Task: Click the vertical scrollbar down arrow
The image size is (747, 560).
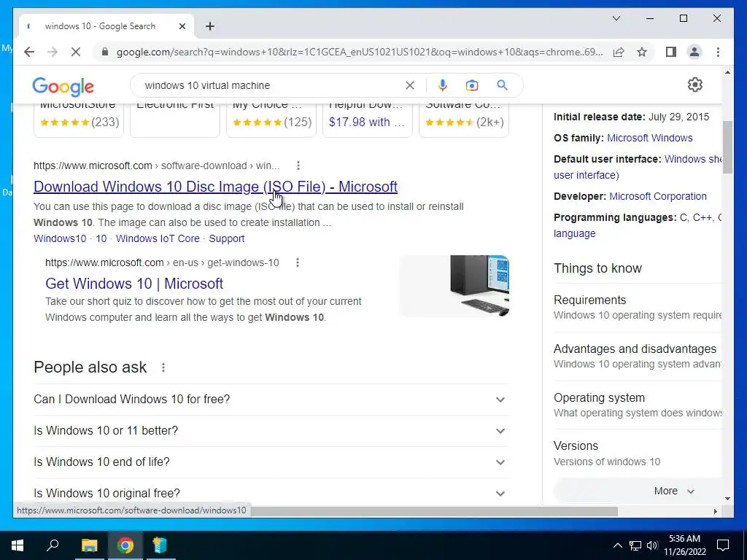Action: 727,499
